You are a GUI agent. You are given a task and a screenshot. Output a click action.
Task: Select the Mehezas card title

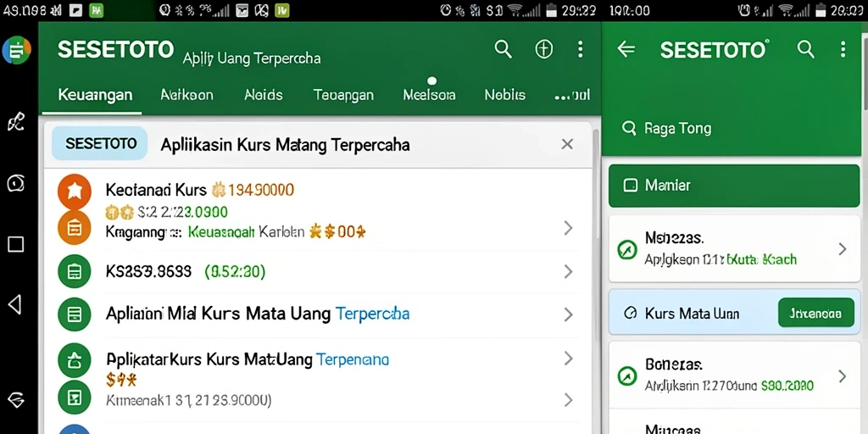(x=674, y=238)
